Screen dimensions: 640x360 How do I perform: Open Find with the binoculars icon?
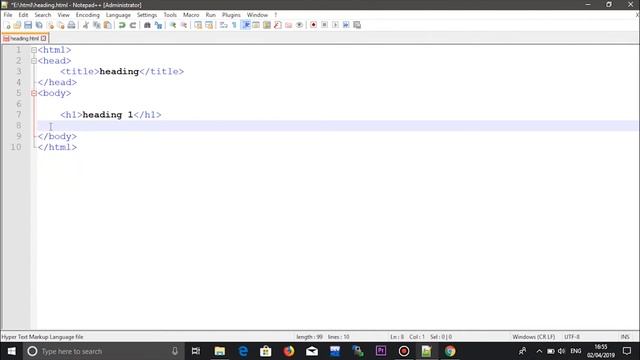point(147,25)
